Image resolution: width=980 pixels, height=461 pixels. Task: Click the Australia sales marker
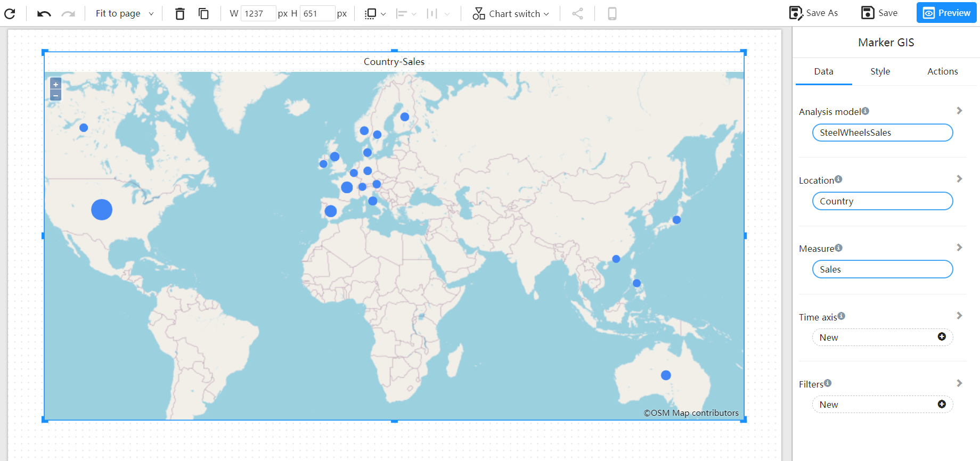[x=666, y=375]
